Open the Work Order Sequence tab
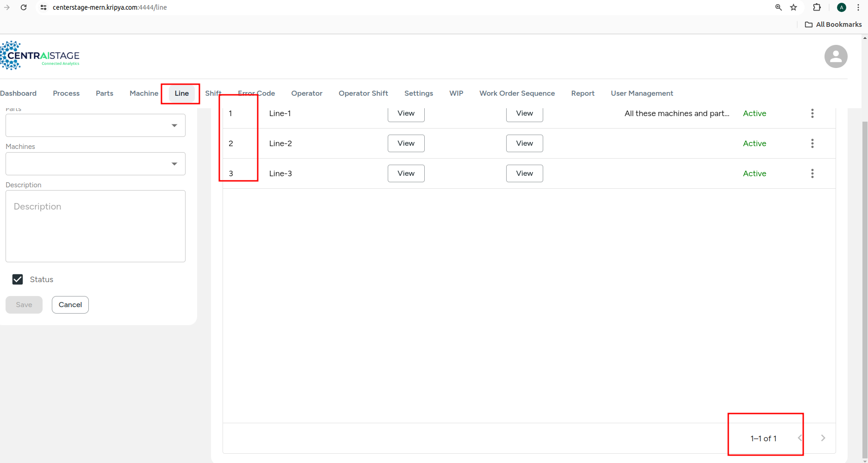 click(x=517, y=93)
